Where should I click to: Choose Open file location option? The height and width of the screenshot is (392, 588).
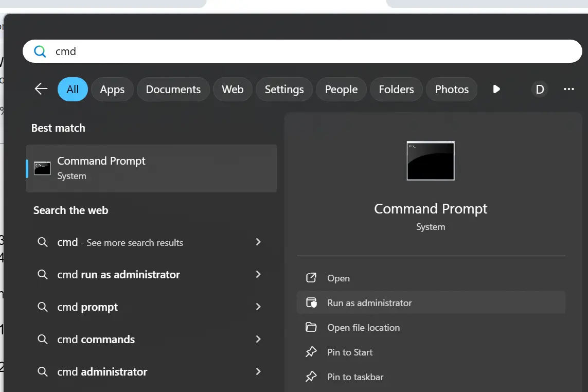(363, 328)
